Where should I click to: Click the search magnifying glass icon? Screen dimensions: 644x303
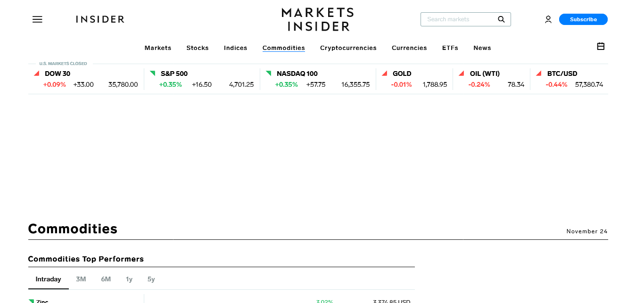[501, 19]
